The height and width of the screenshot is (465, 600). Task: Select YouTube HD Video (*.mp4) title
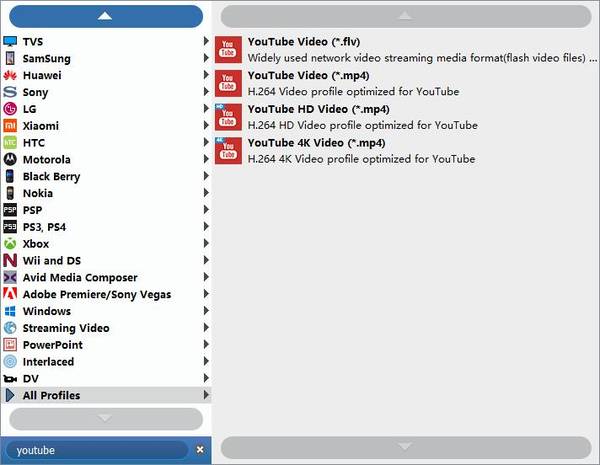pyautogui.click(x=318, y=109)
